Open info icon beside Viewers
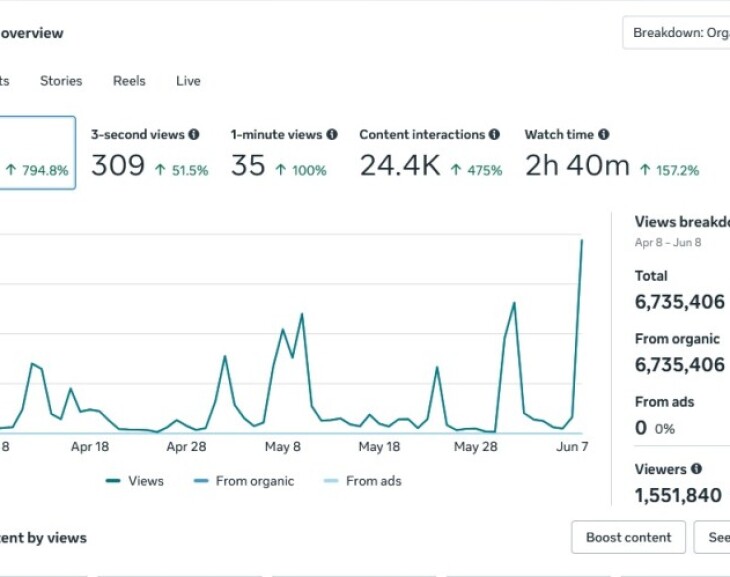The image size is (730, 577). click(x=696, y=469)
